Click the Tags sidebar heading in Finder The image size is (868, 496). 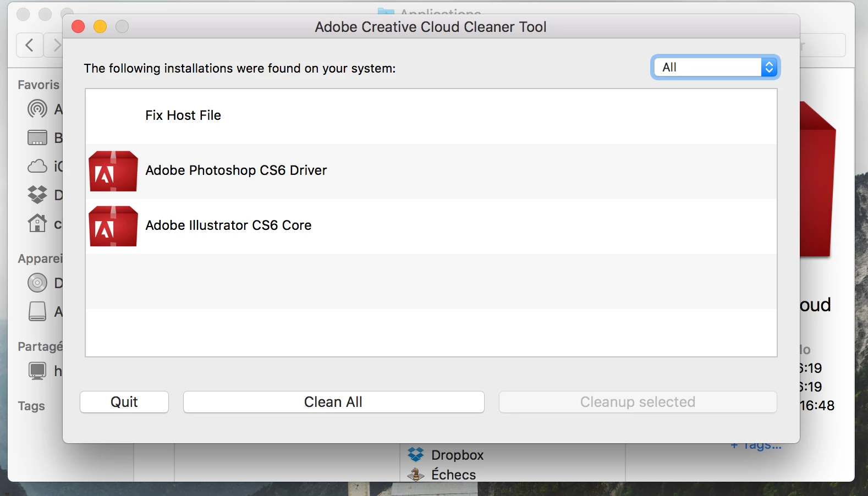31,406
